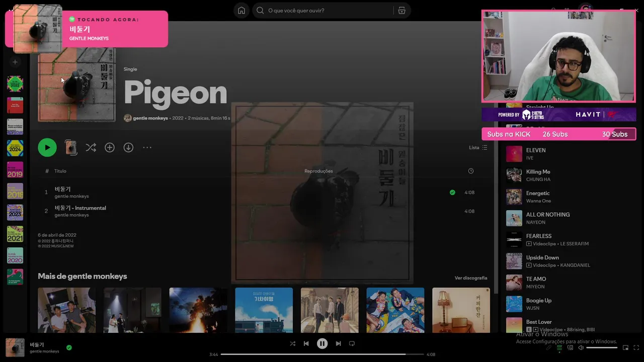
Task: Create playlist with plus icon in sidebar
Action: point(15,62)
